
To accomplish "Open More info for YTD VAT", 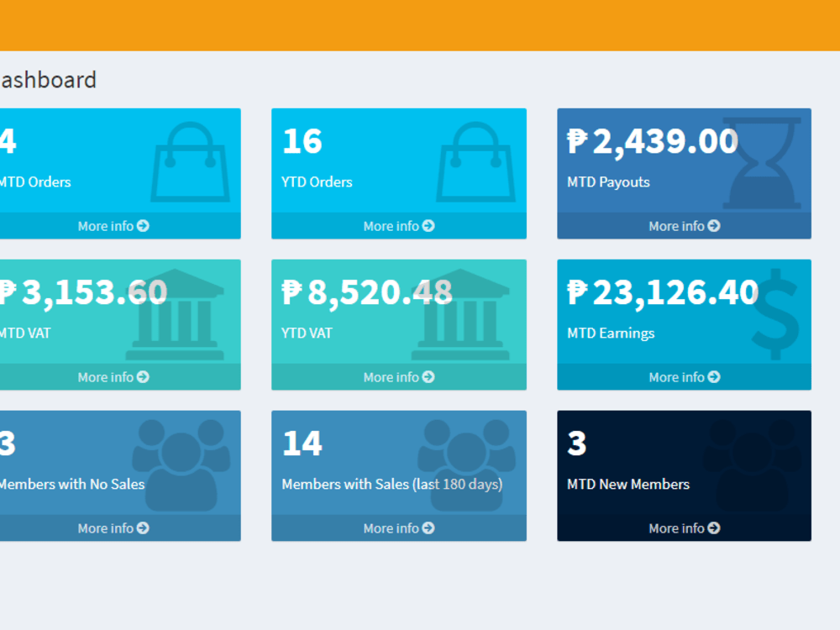I will (398, 377).
